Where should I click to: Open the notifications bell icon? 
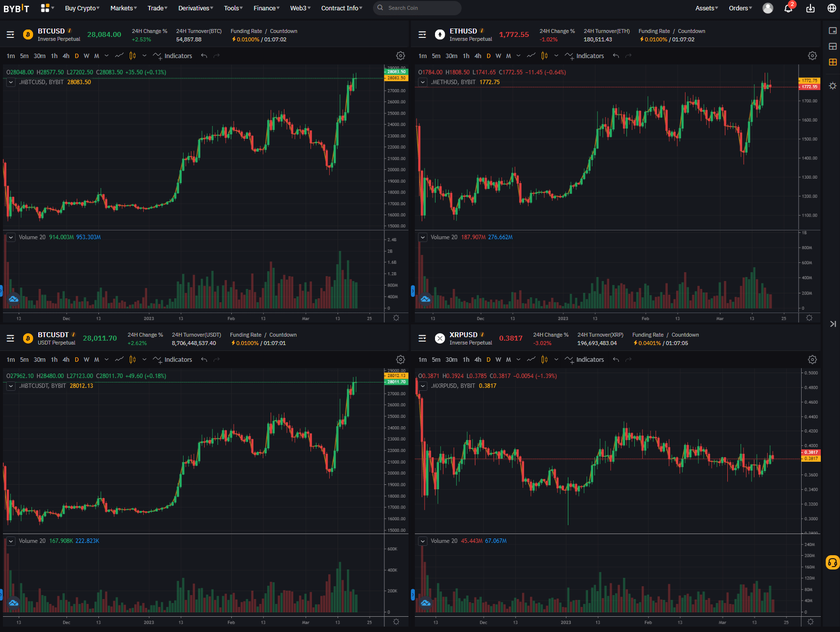pyautogui.click(x=788, y=8)
